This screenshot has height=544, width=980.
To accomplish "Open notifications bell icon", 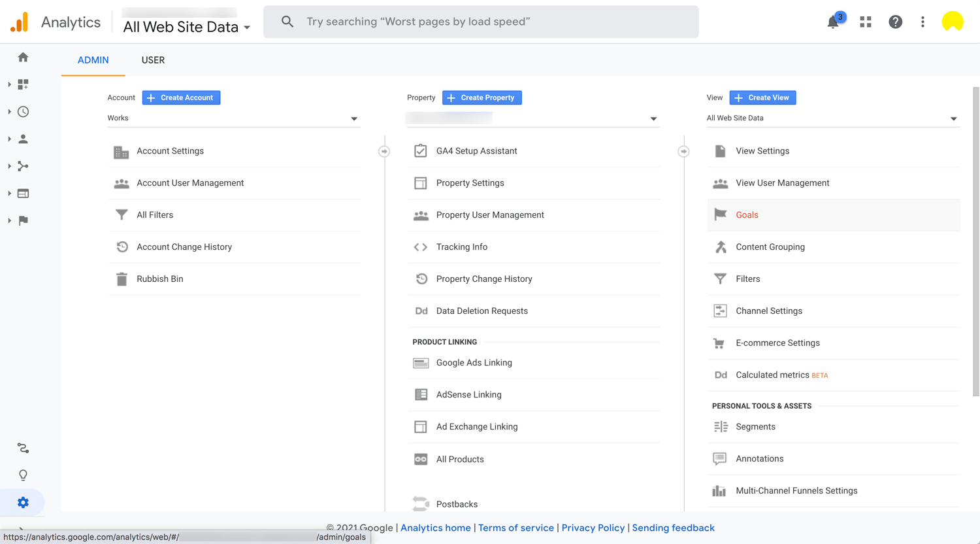I will 833,22.
